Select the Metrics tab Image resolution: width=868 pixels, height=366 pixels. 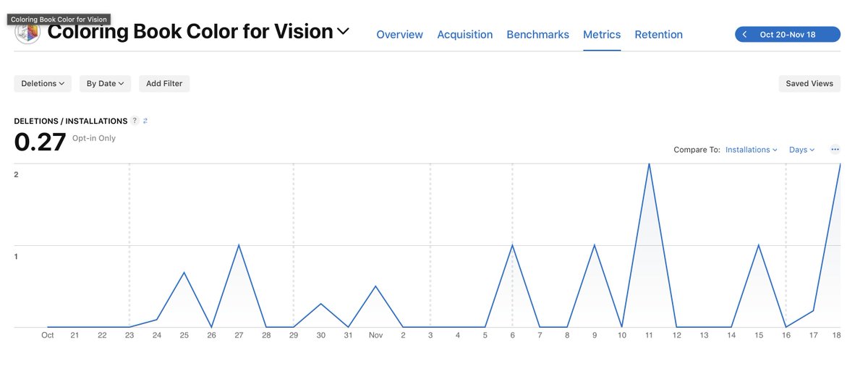[602, 34]
